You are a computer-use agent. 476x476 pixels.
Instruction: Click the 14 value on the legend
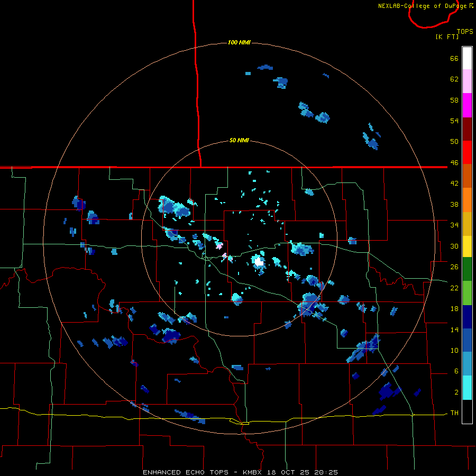point(454,329)
